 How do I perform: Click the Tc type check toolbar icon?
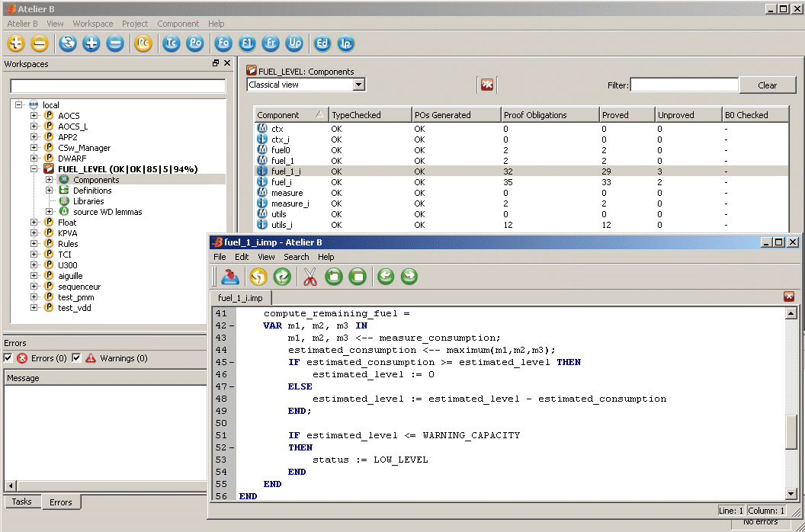coord(171,43)
